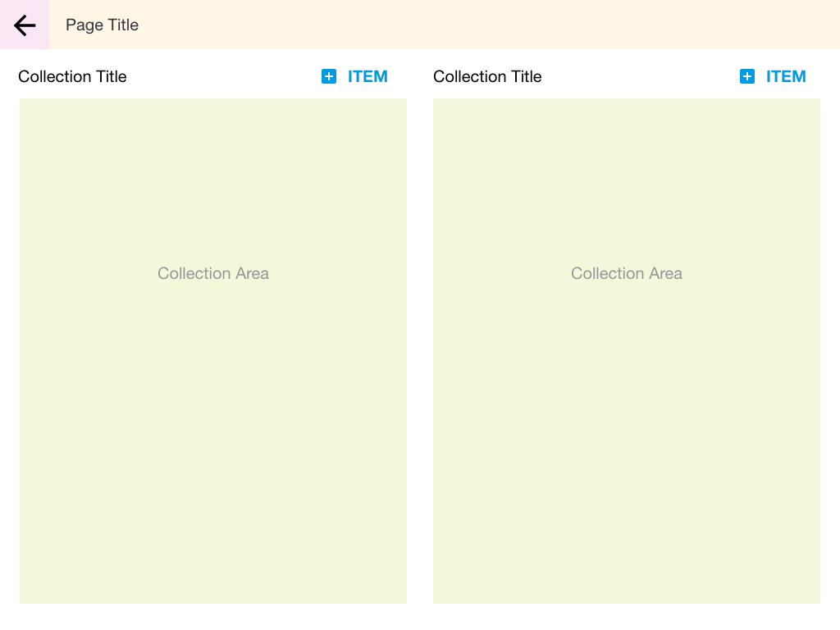The width and height of the screenshot is (840, 630).
Task: Click the left ITEM button
Action: coord(367,76)
